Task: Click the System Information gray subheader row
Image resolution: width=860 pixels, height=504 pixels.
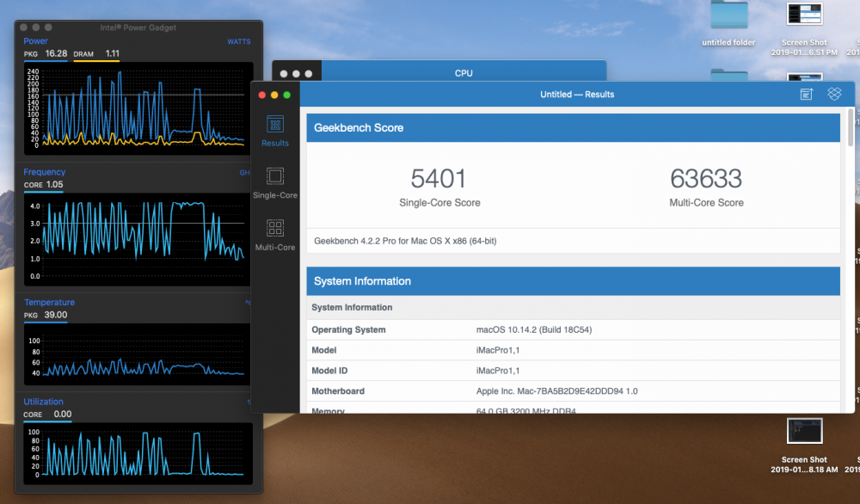Action: click(x=573, y=308)
